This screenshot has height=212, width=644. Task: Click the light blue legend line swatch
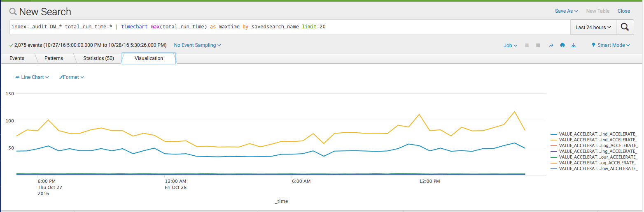pos(554,134)
